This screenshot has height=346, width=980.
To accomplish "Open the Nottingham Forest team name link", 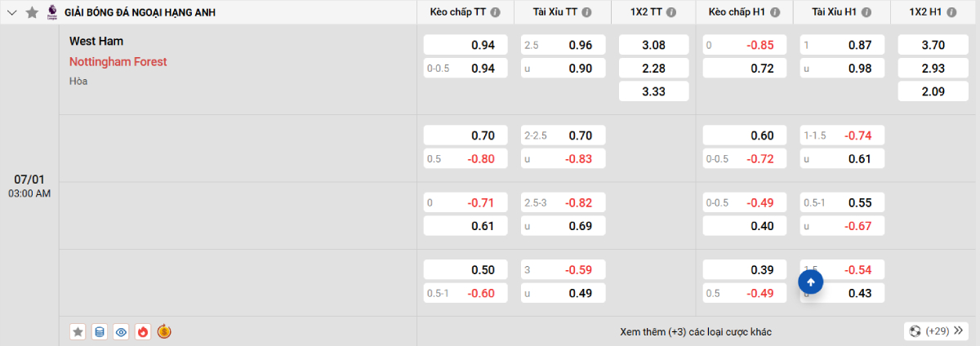I will (x=118, y=61).
